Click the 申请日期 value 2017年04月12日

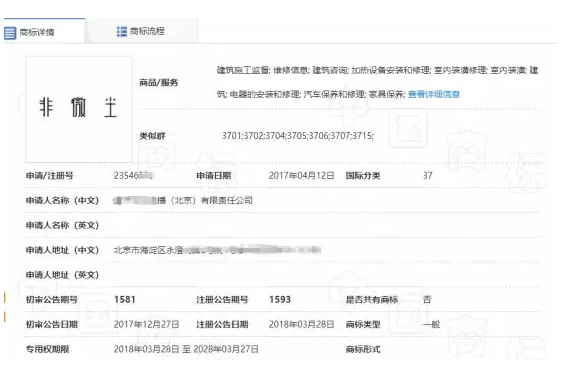click(301, 176)
